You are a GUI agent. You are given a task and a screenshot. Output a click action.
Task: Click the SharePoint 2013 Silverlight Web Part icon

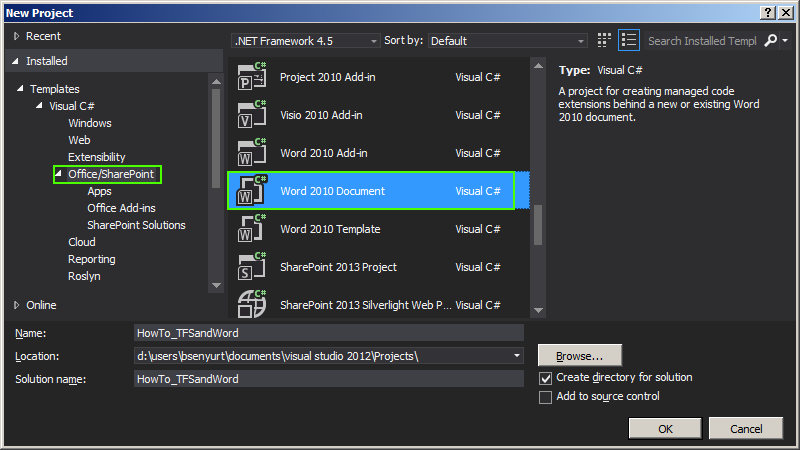[x=251, y=304]
